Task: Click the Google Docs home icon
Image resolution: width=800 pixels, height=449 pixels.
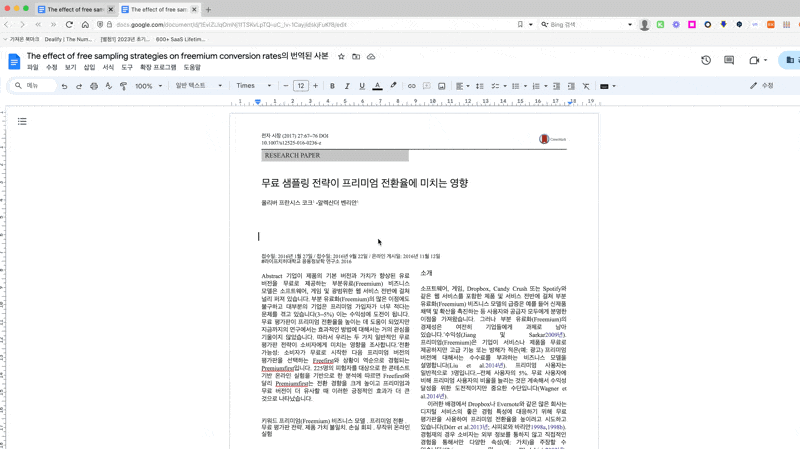Action: tap(14, 62)
